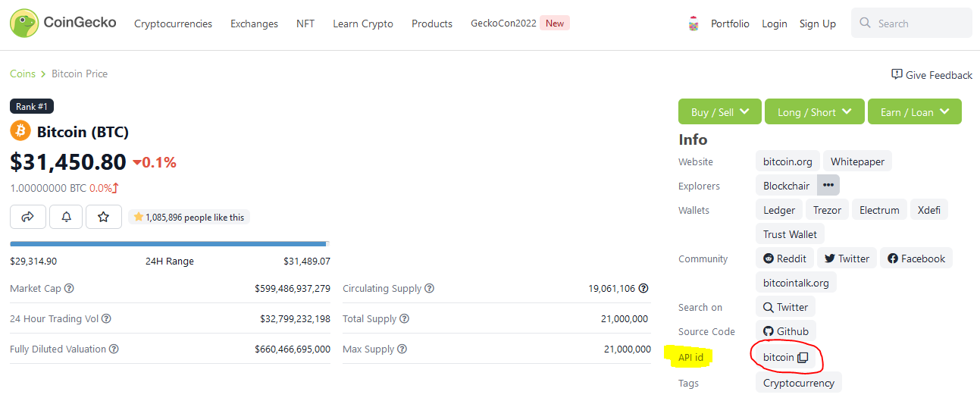Viewport: 980px width, 401px height.
Task: Click the Market Cap help question icon
Action: tap(69, 288)
